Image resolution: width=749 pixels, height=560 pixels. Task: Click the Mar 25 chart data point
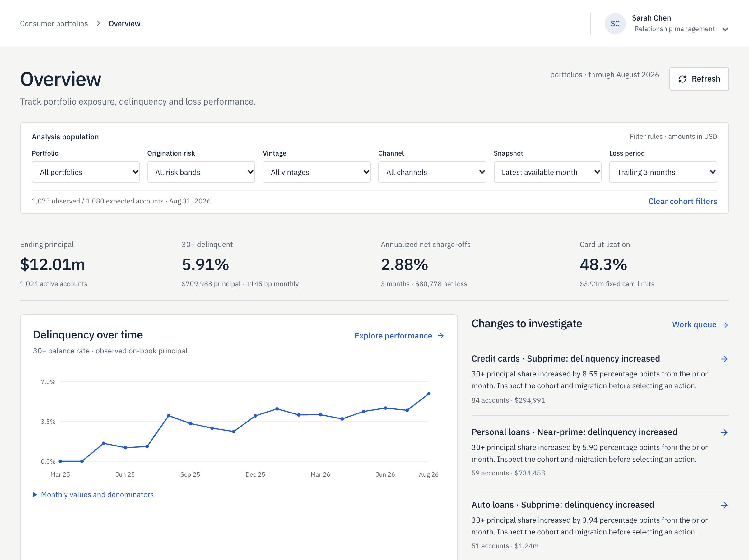[60, 461]
